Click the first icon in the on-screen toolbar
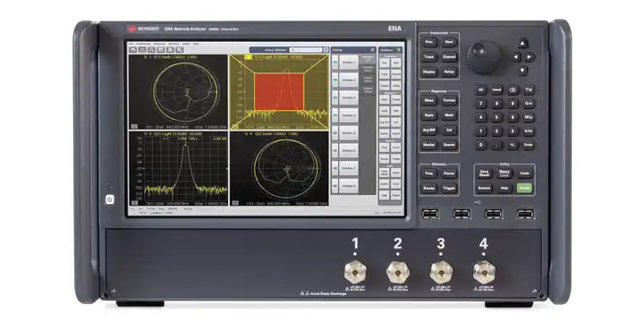Viewport: 644px width, 330px height. click(x=132, y=50)
